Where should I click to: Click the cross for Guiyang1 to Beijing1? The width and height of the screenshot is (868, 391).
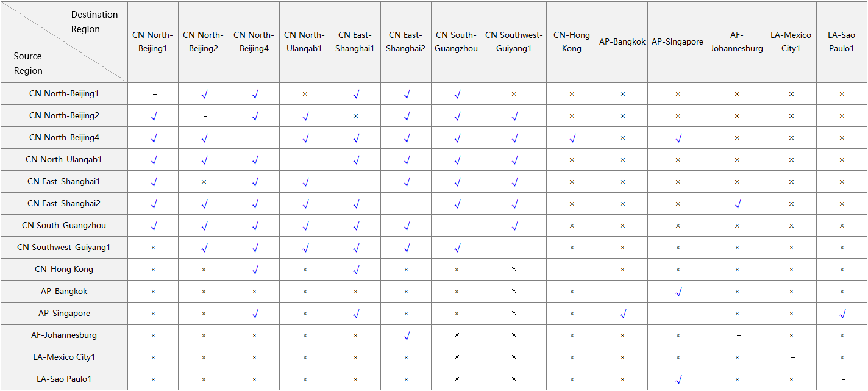click(154, 248)
